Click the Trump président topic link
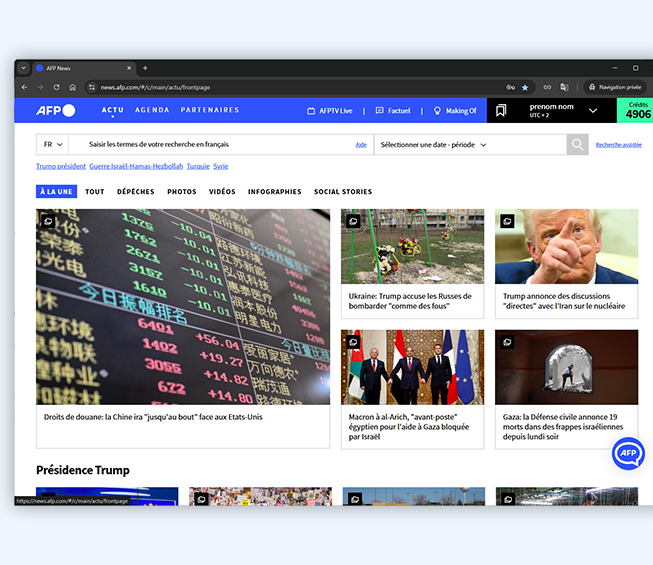This screenshot has width=653, height=565. tap(60, 166)
